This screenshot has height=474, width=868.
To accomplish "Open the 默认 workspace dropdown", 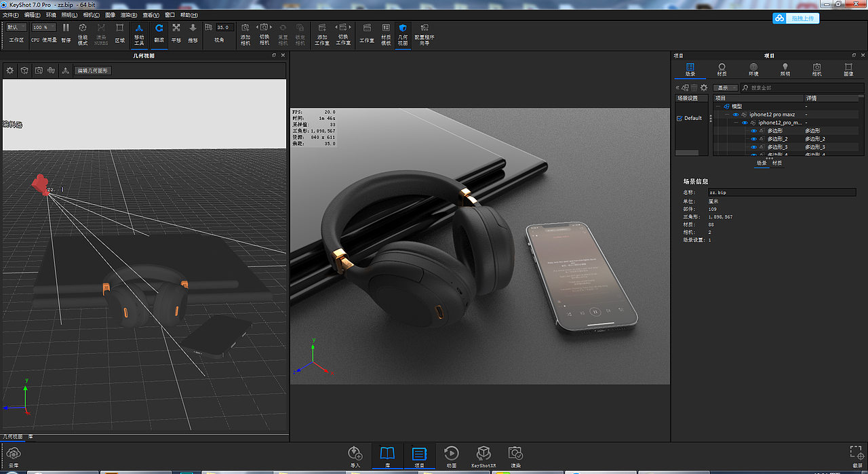I will [17, 27].
